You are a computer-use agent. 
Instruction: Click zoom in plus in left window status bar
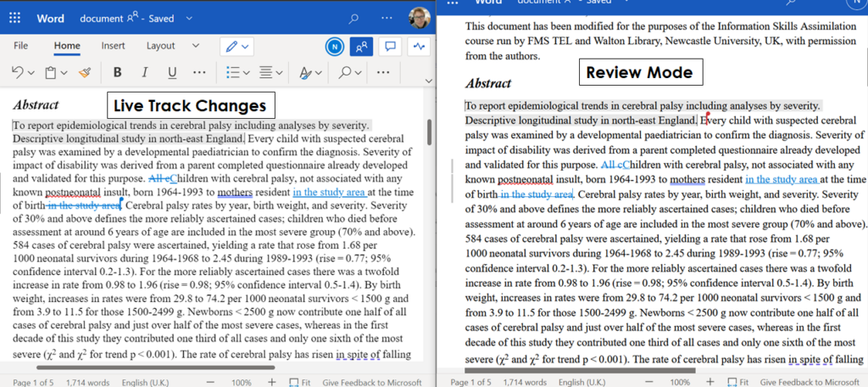click(271, 382)
